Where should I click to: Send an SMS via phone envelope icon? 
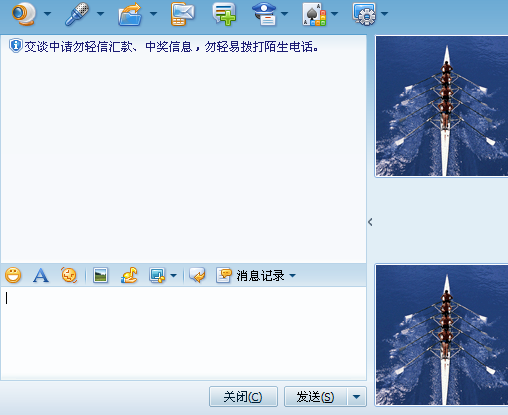coord(182,14)
